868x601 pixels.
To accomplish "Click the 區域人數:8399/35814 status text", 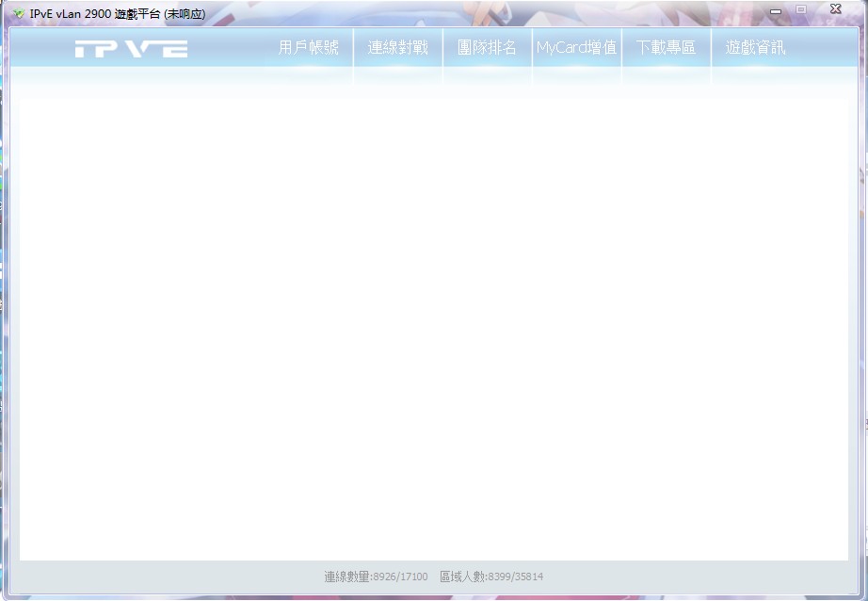I will pos(491,577).
